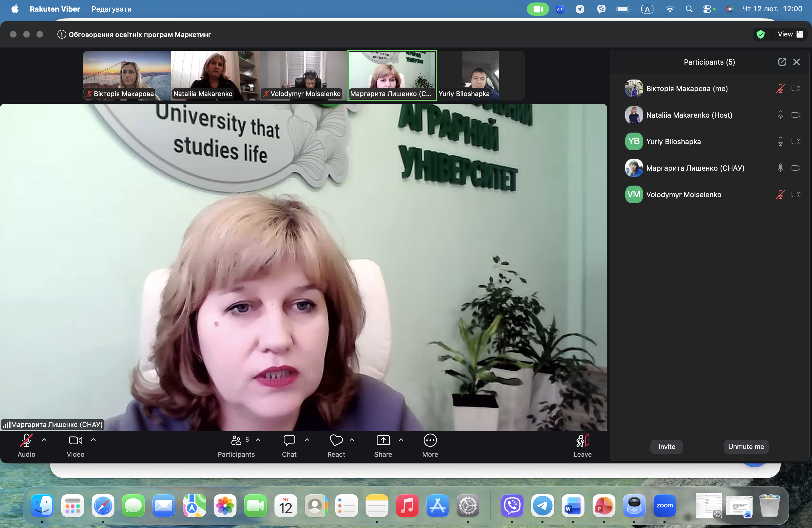The image size is (812, 528).
Task: Click the Unmute me button
Action: [x=746, y=447]
